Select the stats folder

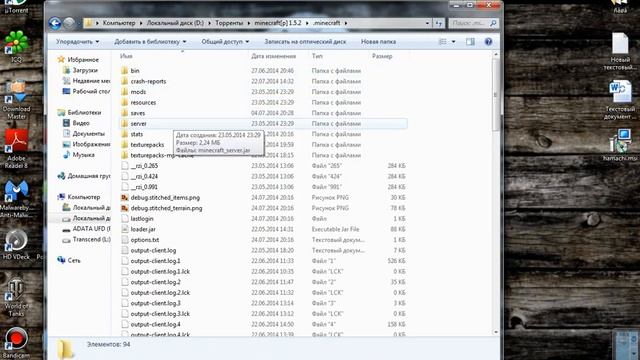pyautogui.click(x=137, y=134)
